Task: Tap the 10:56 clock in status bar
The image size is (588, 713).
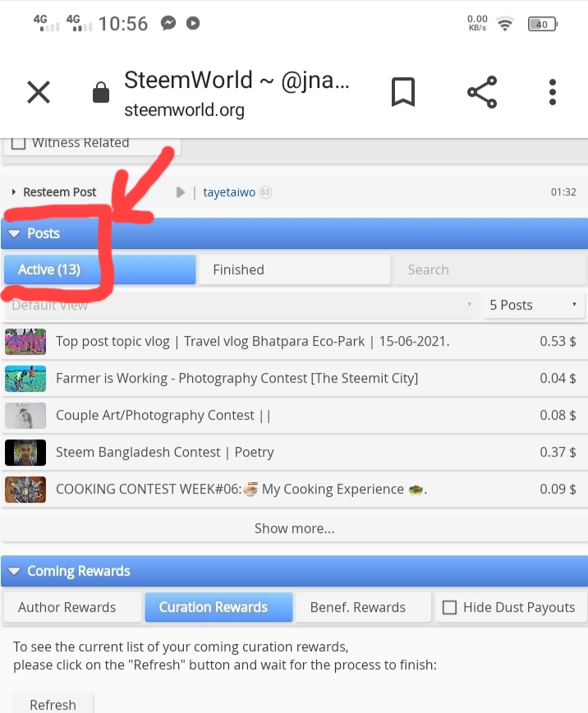Action: pyautogui.click(x=123, y=24)
